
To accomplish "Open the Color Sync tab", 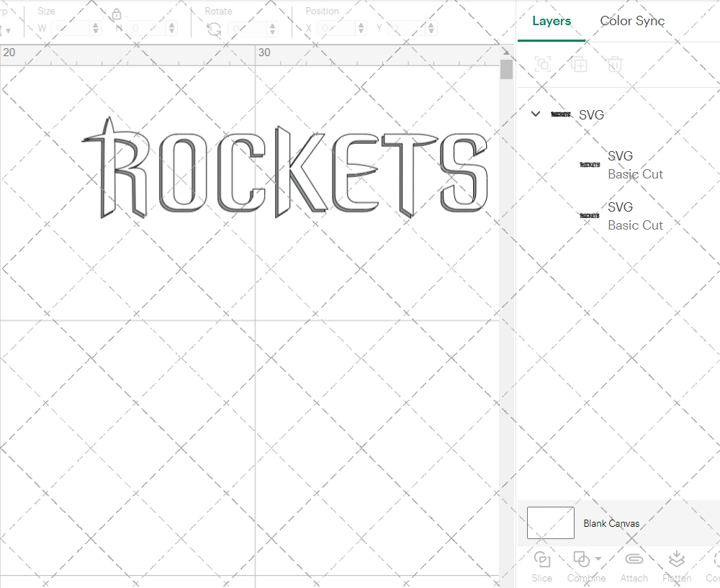I will coord(632,21).
